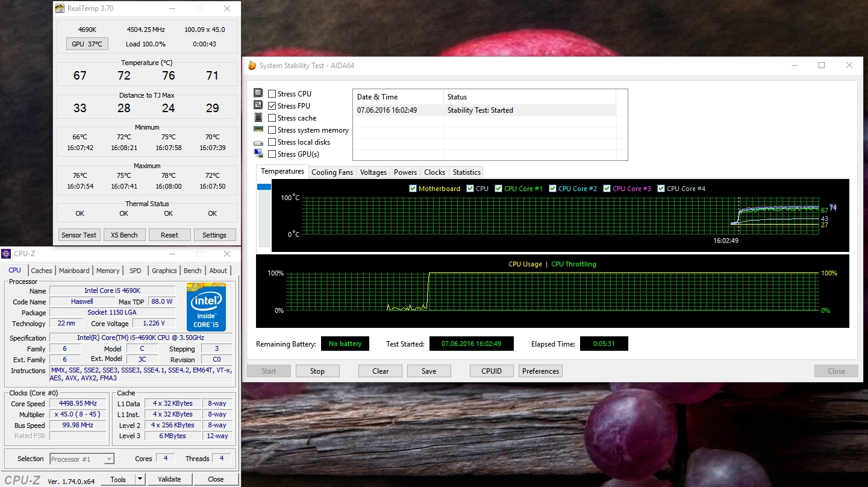Screen dimensions: 868x487
Task: Open RealTemp Settings
Action: click(214, 235)
